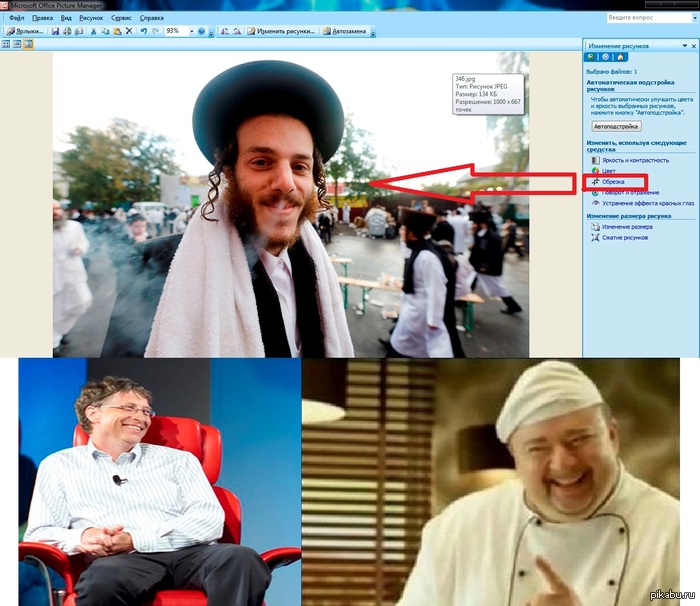The image size is (700, 606).
Task: Click the Обрезка crop tool icon
Action: point(595,181)
